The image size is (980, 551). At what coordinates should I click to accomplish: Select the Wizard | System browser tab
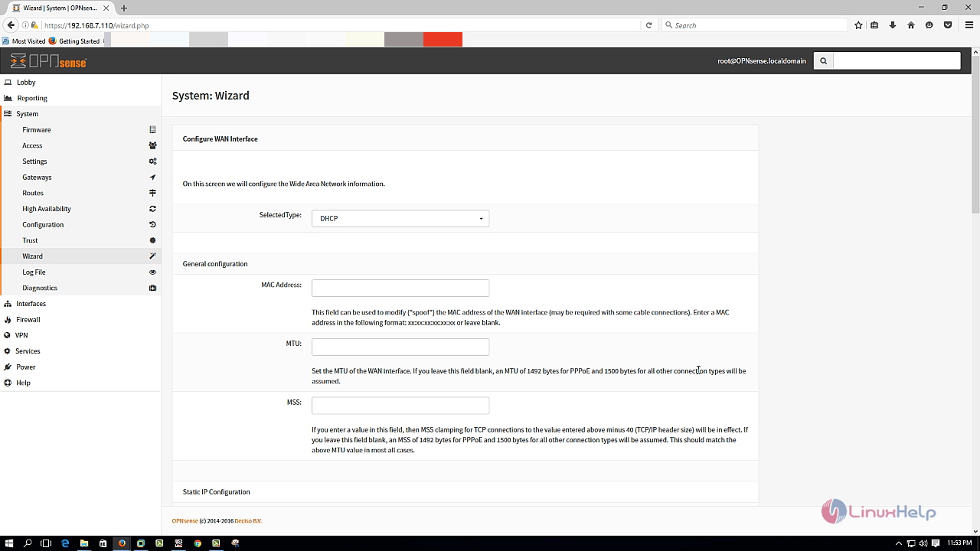tap(60, 8)
